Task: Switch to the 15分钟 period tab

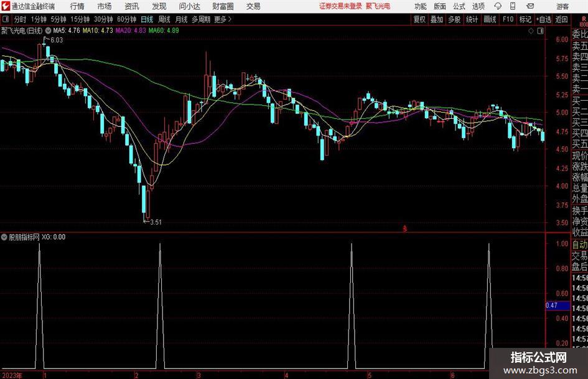Action: coord(80,19)
